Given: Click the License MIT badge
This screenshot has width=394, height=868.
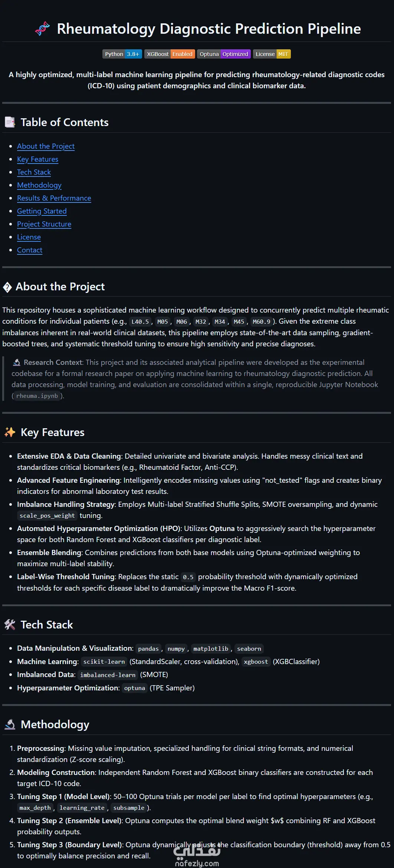Looking at the screenshot, I should [272, 54].
